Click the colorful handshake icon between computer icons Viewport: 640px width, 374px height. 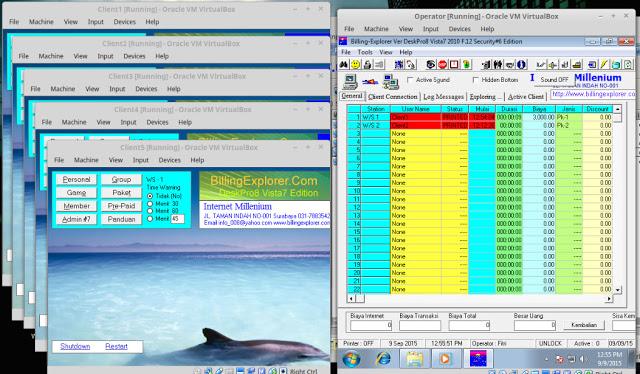pyautogui.click(x=370, y=81)
